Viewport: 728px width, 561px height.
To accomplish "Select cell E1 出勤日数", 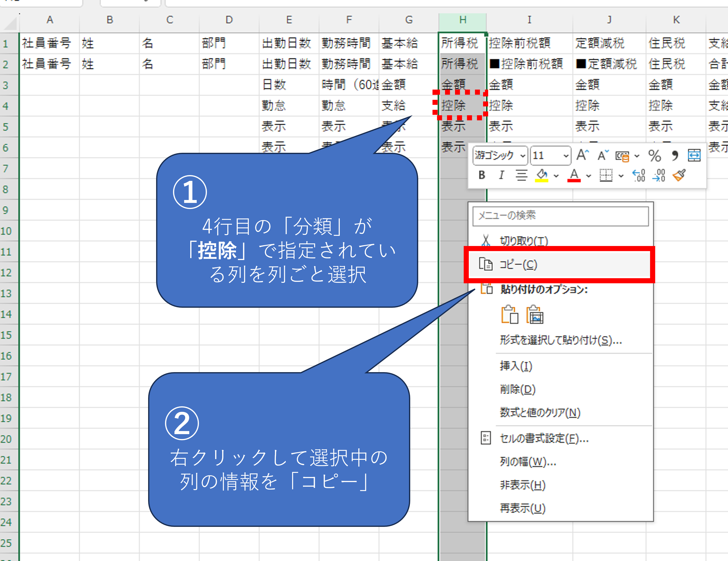I will click(x=289, y=43).
